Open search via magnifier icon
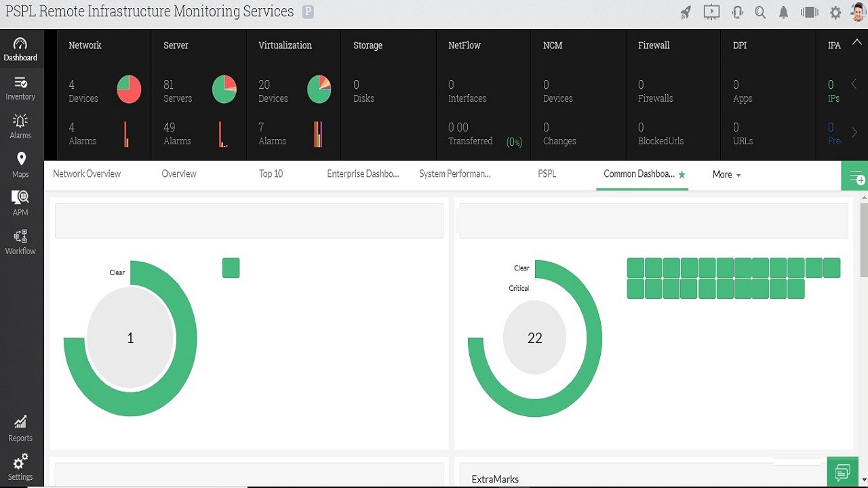This screenshot has height=488, width=868. (760, 12)
